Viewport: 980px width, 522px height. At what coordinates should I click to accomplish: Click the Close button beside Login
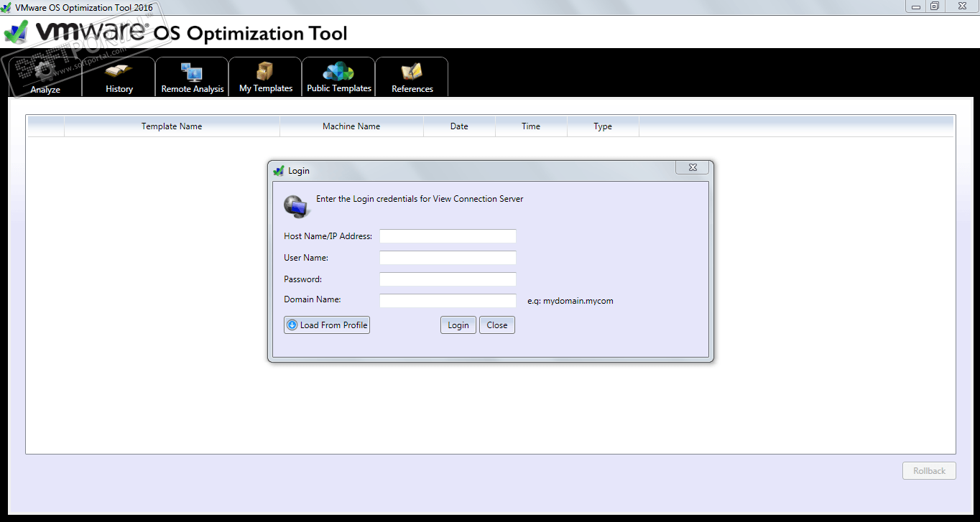497,325
